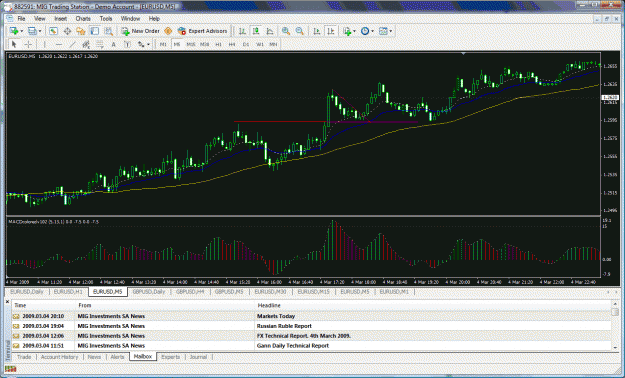The width and height of the screenshot is (625, 378).
Task: Set the timeframe to H1
Action: (x=218, y=44)
